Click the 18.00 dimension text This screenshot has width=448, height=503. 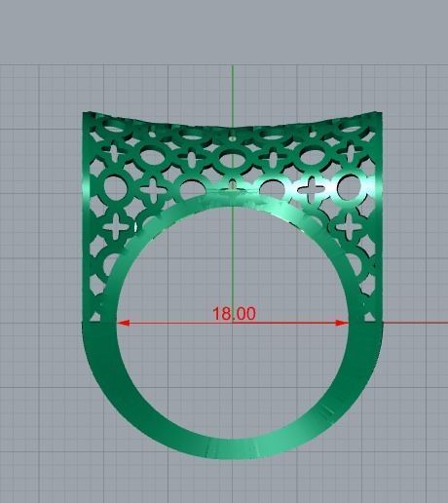234,314
